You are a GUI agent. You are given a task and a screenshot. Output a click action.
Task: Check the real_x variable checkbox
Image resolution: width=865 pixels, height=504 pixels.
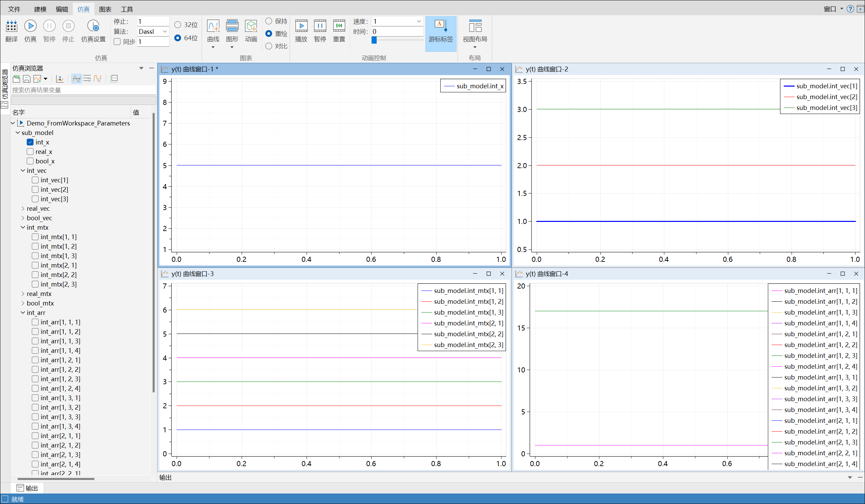(x=30, y=152)
